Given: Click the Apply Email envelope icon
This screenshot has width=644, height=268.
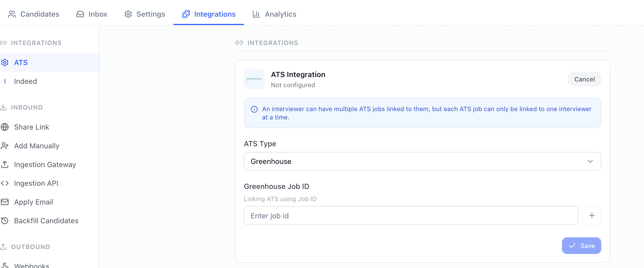Looking at the screenshot, I should pos(5,202).
